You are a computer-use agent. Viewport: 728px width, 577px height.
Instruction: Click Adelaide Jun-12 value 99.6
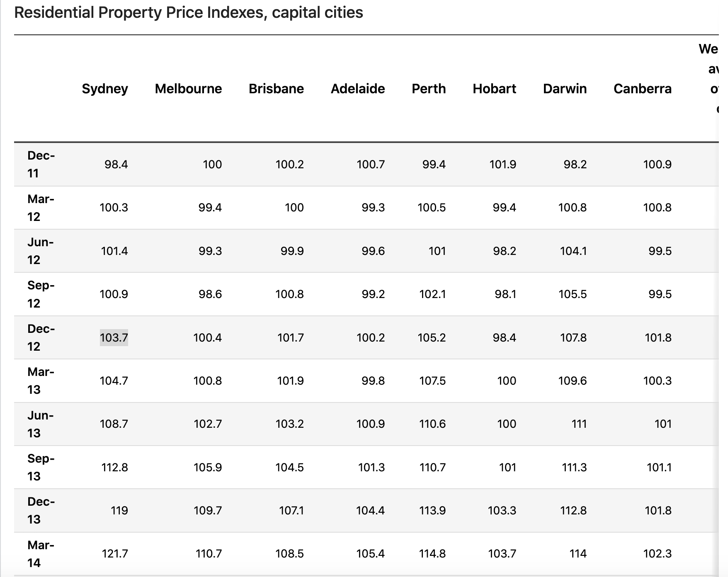373,251
